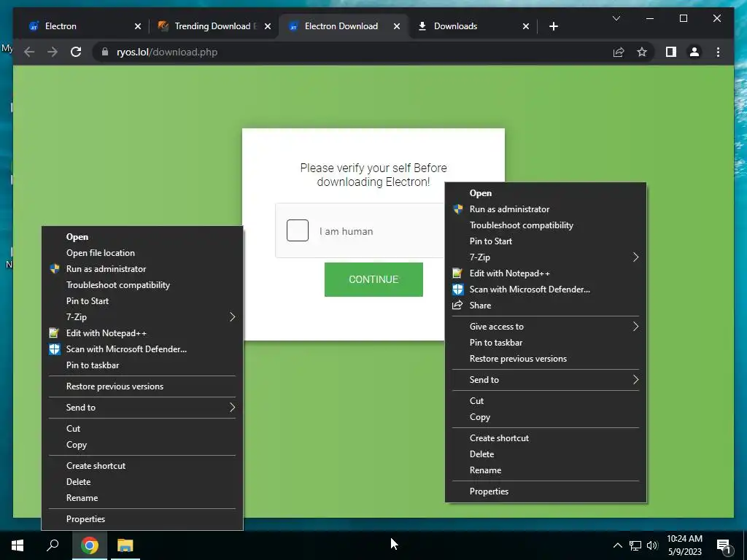Open a new tab with plus button
The image size is (747, 560).
tap(553, 26)
